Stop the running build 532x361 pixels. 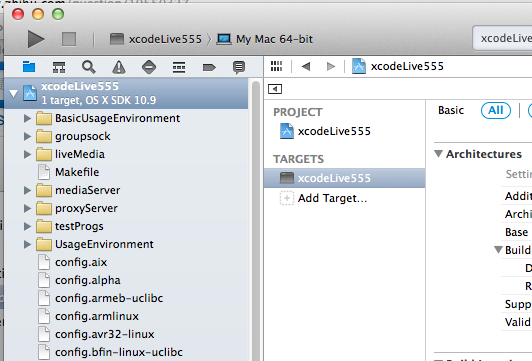(x=69, y=39)
